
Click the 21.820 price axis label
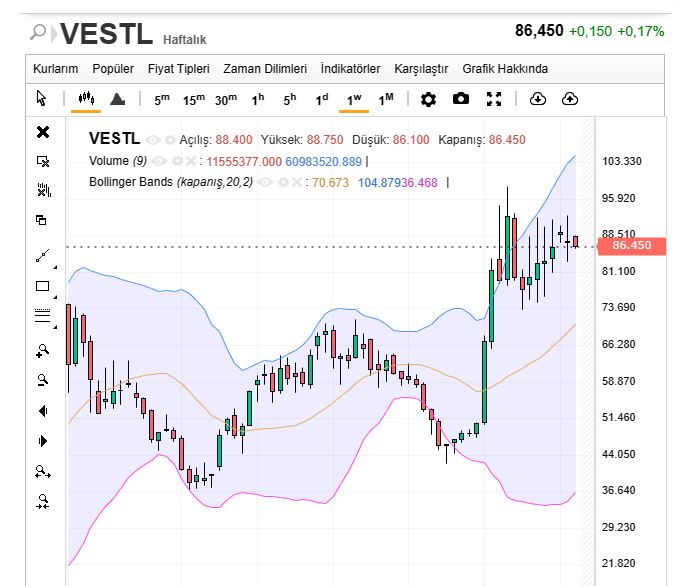pos(618,563)
